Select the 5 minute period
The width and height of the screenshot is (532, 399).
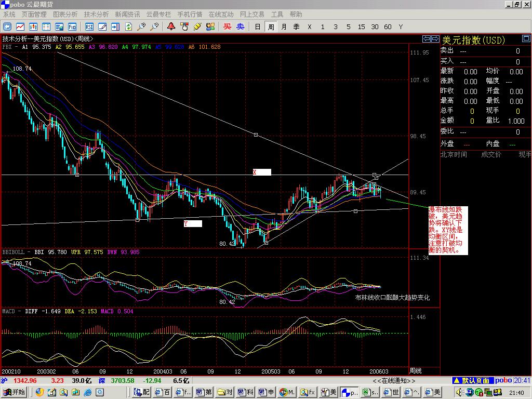coord(349,26)
